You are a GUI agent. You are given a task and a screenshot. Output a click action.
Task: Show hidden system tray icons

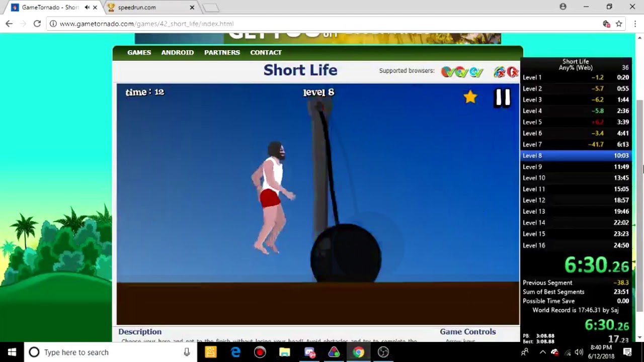(x=542, y=352)
